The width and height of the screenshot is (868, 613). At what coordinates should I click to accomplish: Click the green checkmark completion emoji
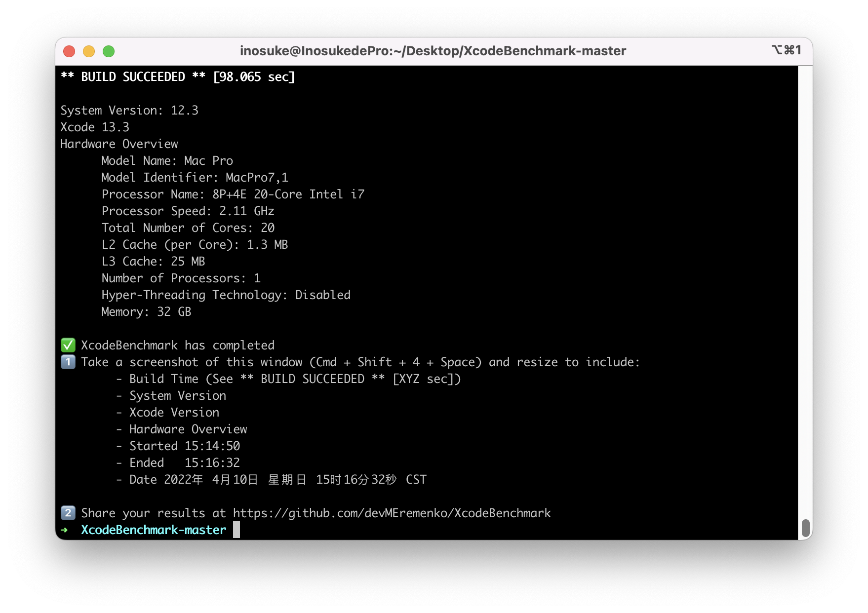[68, 345]
